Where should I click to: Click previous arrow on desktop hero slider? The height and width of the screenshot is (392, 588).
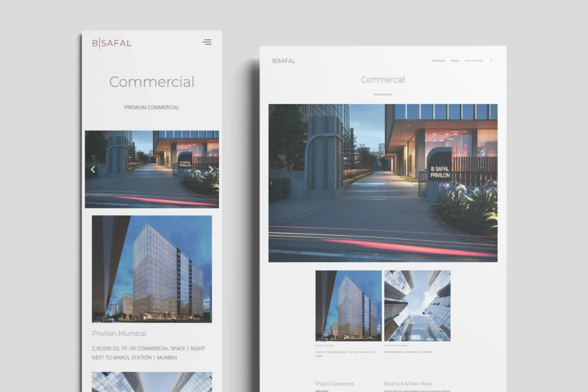(271, 183)
